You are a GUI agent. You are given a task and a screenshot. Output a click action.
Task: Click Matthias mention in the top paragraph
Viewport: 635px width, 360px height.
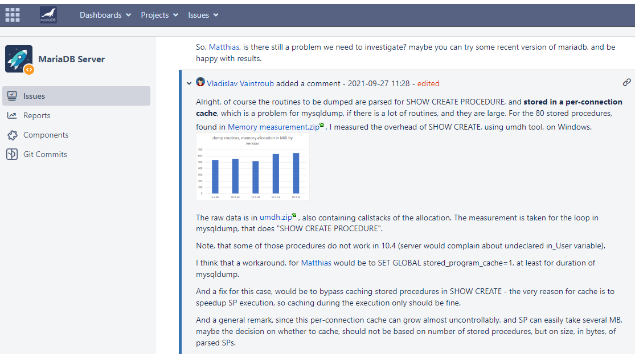[x=224, y=47]
